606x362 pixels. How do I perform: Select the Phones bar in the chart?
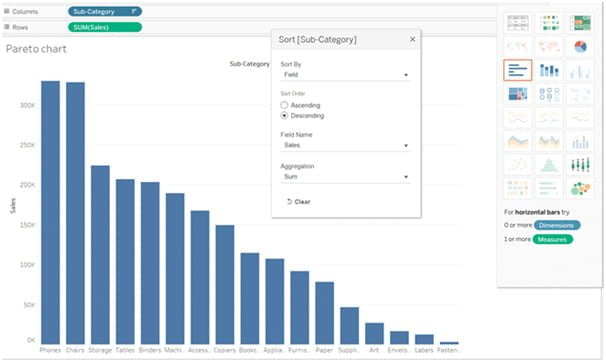click(x=51, y=212)
